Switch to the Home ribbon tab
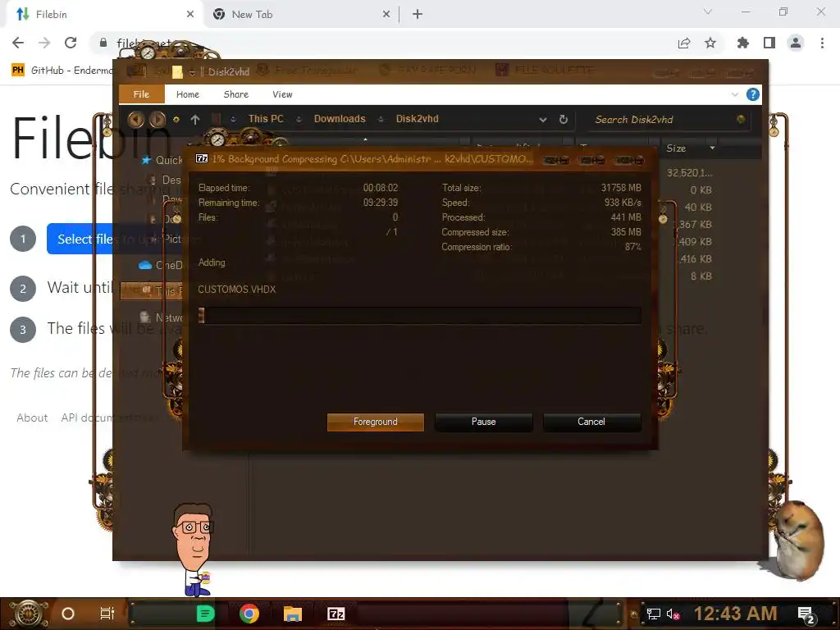Viewport: 840px width, 630px height. click(x=188, y=94)
